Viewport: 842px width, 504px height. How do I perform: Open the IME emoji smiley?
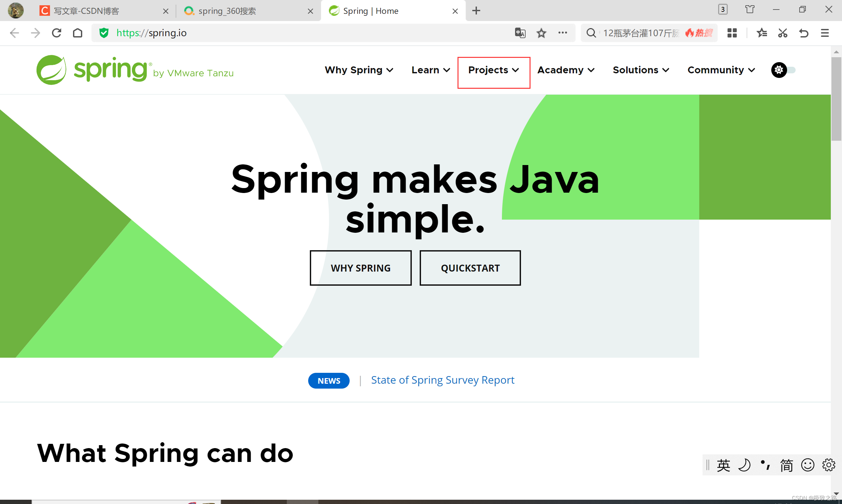tap(807, 465)
